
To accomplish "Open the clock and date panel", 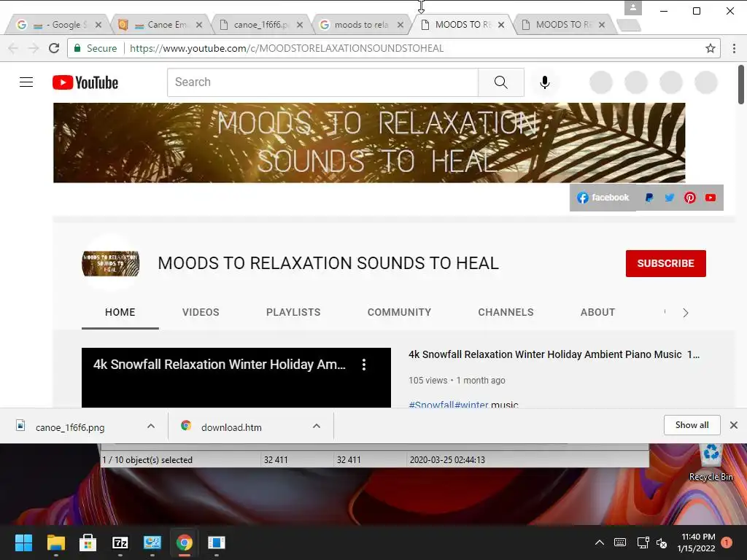I will 697,542.
